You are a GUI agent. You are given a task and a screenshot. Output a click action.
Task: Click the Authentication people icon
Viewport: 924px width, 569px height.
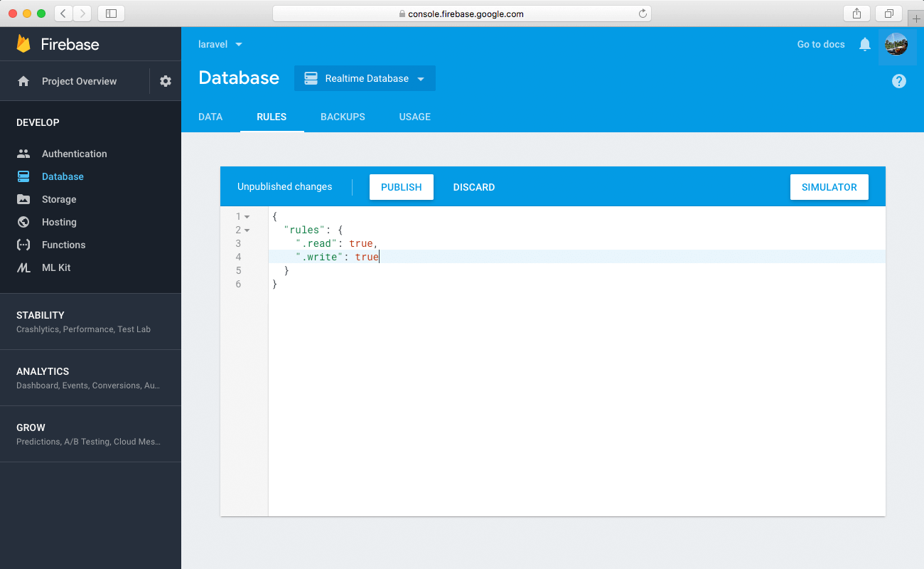coord(23,154)
